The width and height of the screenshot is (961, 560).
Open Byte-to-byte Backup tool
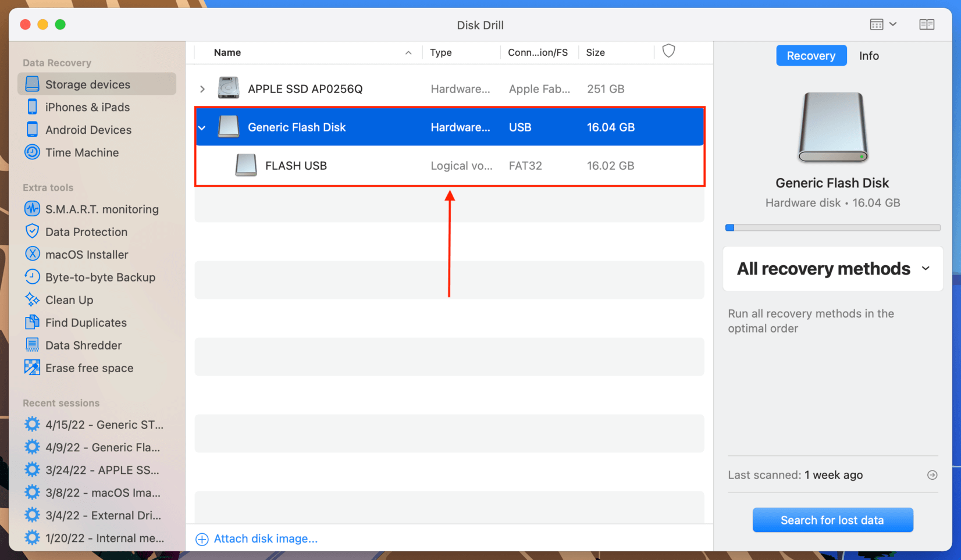tap(100, 277)
